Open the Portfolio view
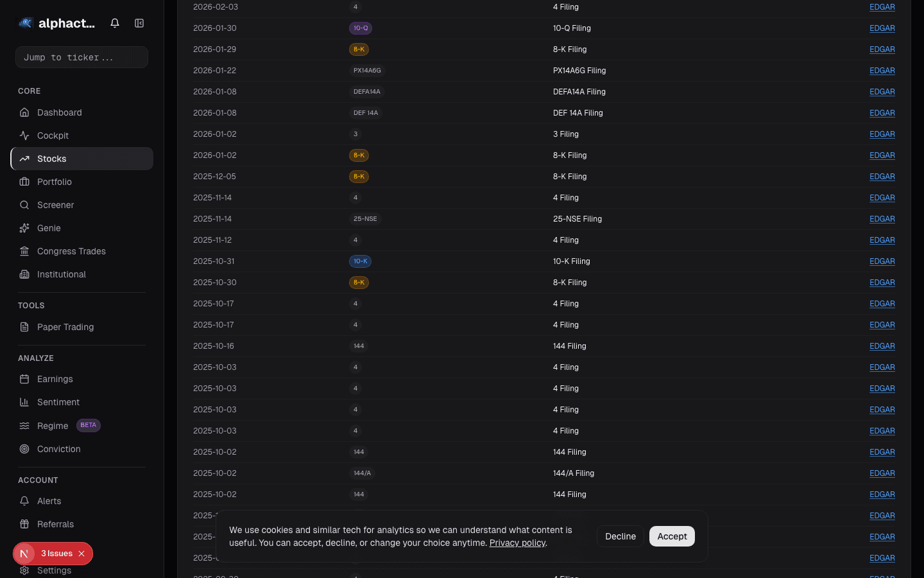Viewport: 924px width, 578px height. click(x=55, y=182)
